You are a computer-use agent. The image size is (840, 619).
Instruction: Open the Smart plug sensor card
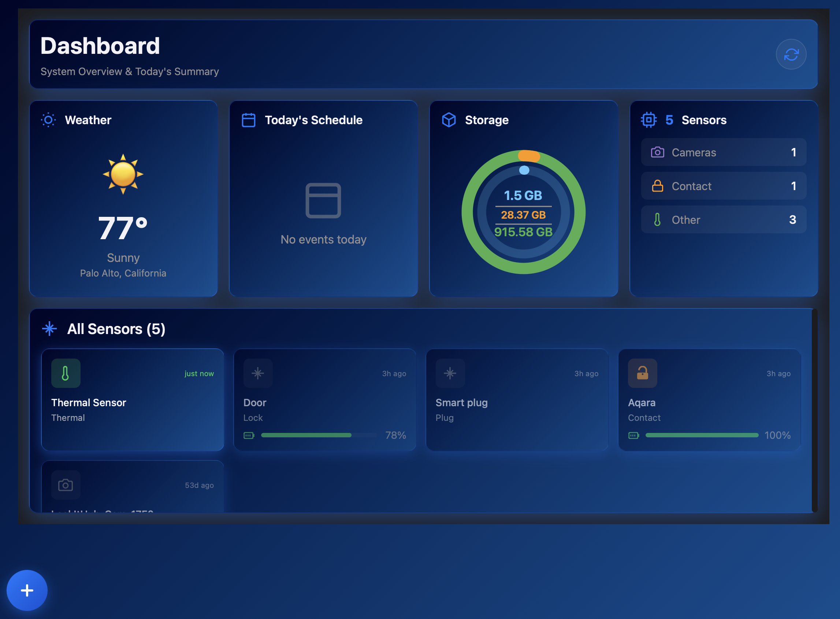(517, 400)
